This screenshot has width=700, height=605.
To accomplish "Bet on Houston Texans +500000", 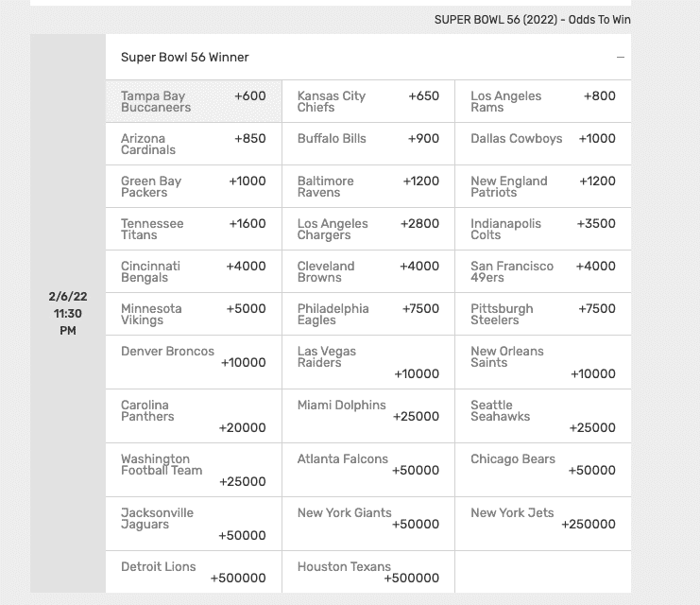I will pyautogui.click(x=368, y=572).
